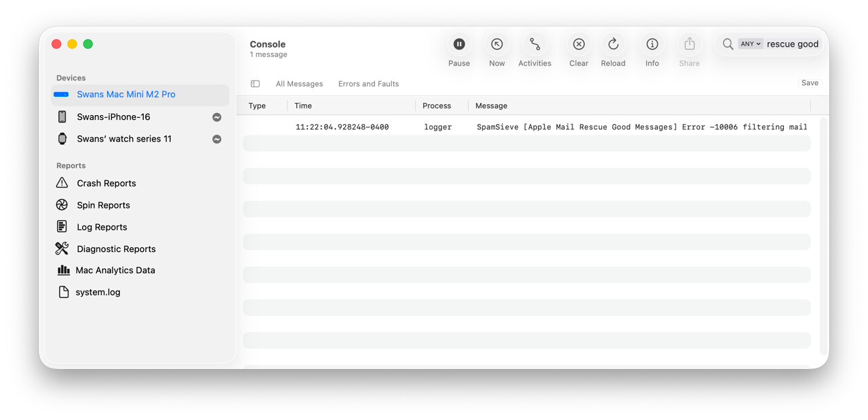
Task: Switch to Errors and Faults filter
Action: (x=368, y=84)
